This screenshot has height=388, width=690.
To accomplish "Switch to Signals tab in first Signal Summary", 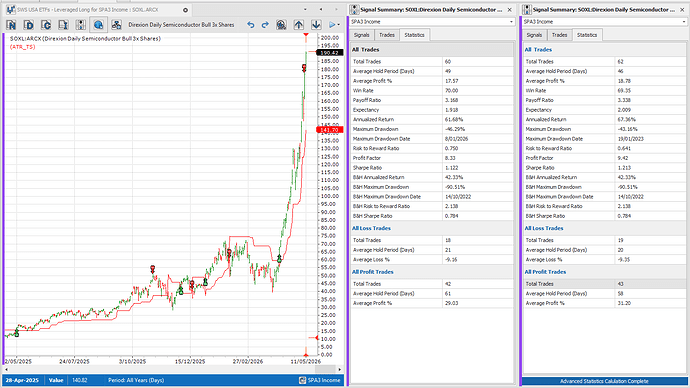I will [362, 35].
